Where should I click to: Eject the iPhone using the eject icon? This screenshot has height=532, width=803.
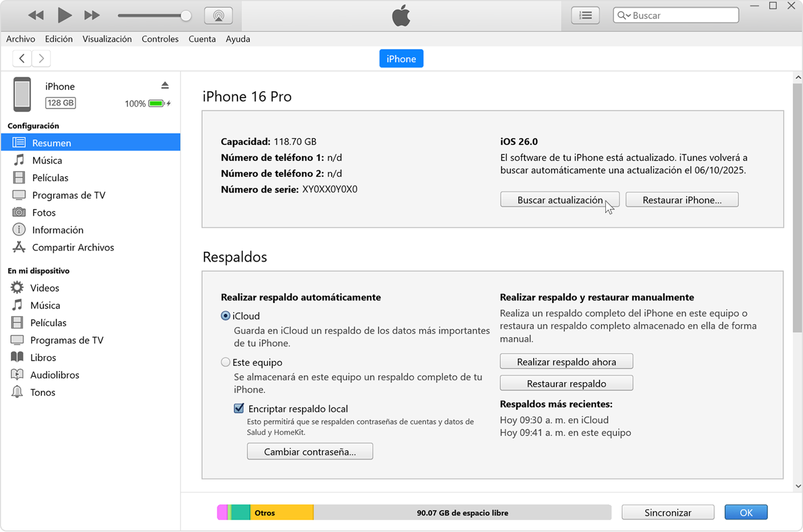165,85
